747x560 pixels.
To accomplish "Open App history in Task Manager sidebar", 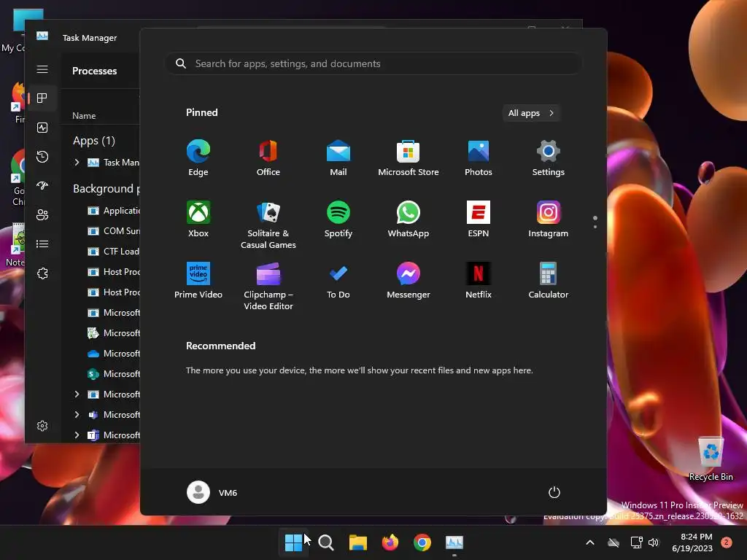I will tap(42, 157).
